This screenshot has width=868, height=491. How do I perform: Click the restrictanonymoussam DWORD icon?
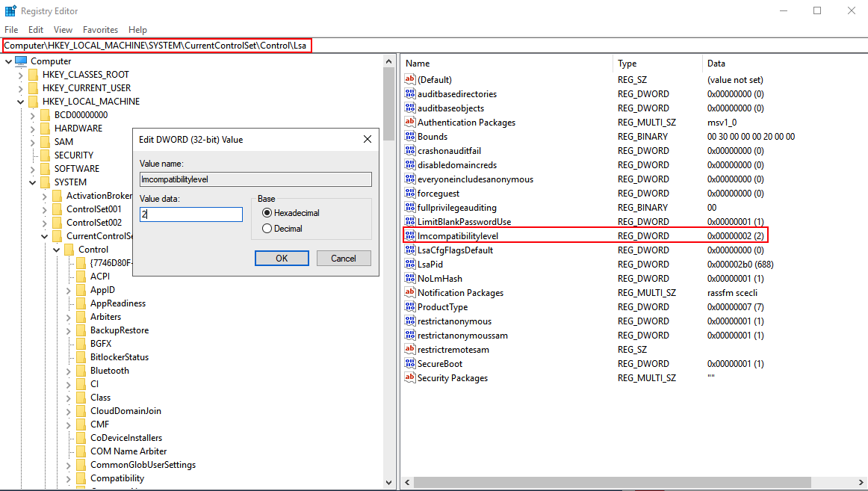pos(409,335)
